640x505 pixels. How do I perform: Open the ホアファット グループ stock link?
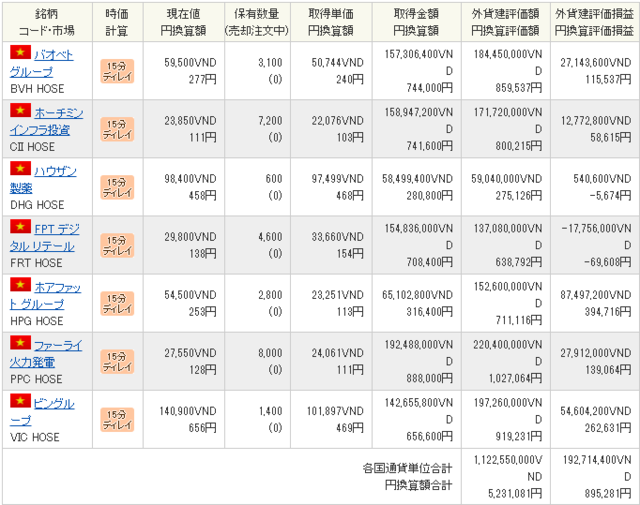click(x=45, y=296)
